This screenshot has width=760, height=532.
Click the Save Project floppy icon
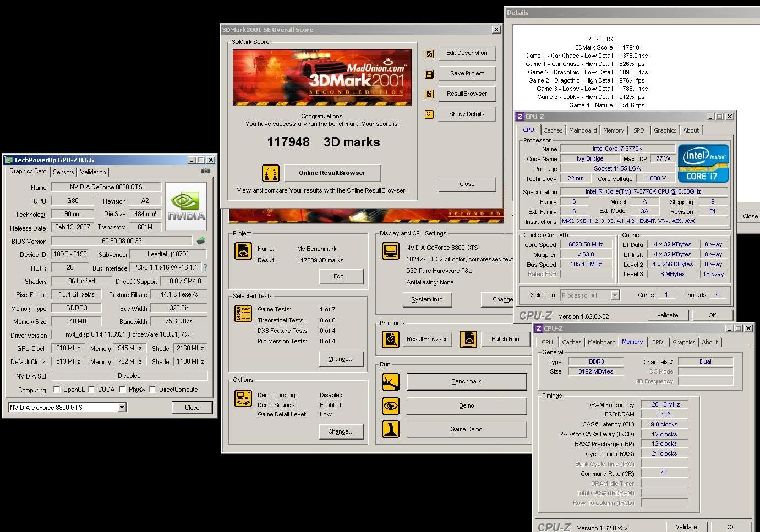pyautogui.click(x=429, y=74)
